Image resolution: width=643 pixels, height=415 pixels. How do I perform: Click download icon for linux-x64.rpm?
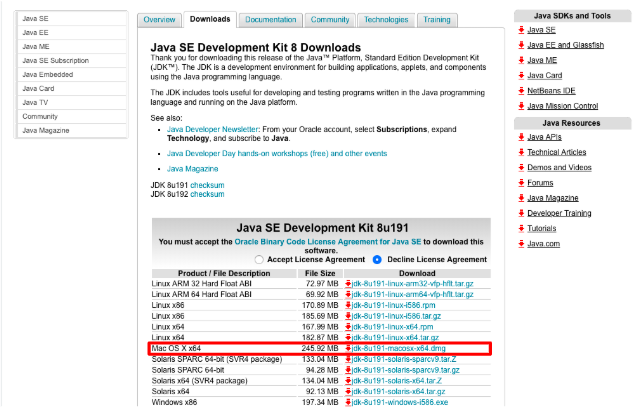(348, 327)
